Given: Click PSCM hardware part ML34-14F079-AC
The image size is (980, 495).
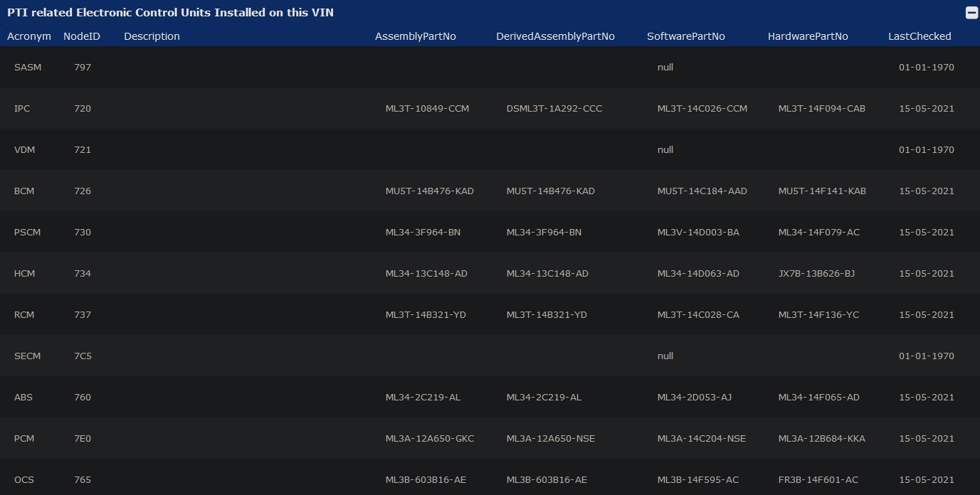Looking at the screenshot, I should coord(818,233).
